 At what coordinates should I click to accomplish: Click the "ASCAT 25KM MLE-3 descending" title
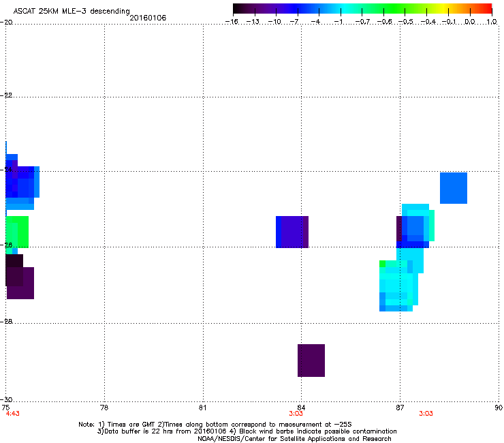[72, 12]
